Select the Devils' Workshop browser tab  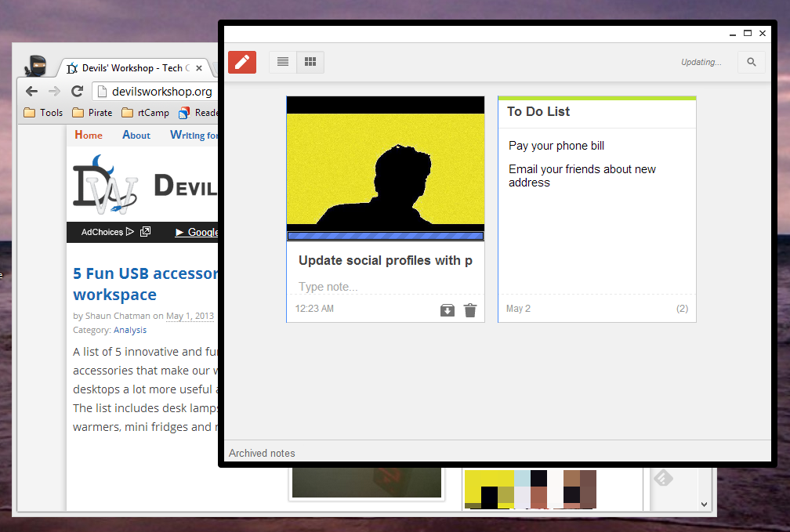click(133, 68)
